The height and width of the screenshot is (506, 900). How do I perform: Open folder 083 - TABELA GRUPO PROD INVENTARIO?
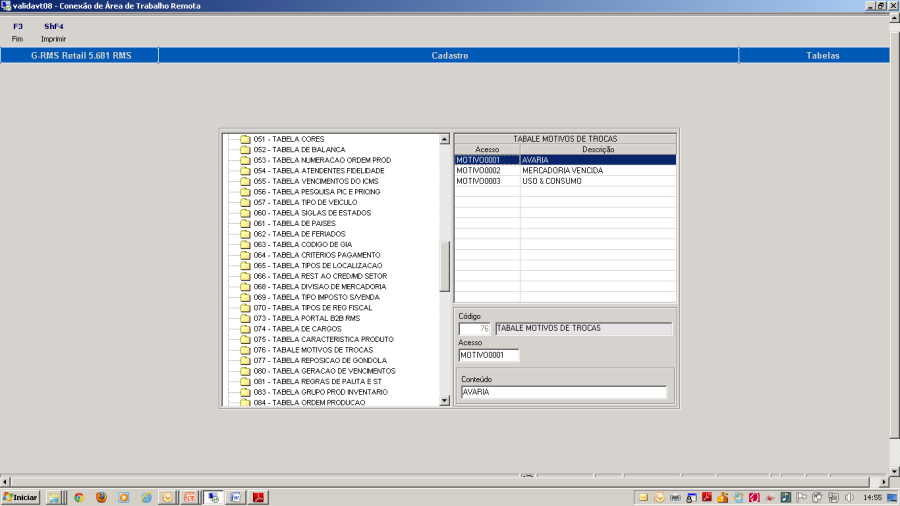314,392
